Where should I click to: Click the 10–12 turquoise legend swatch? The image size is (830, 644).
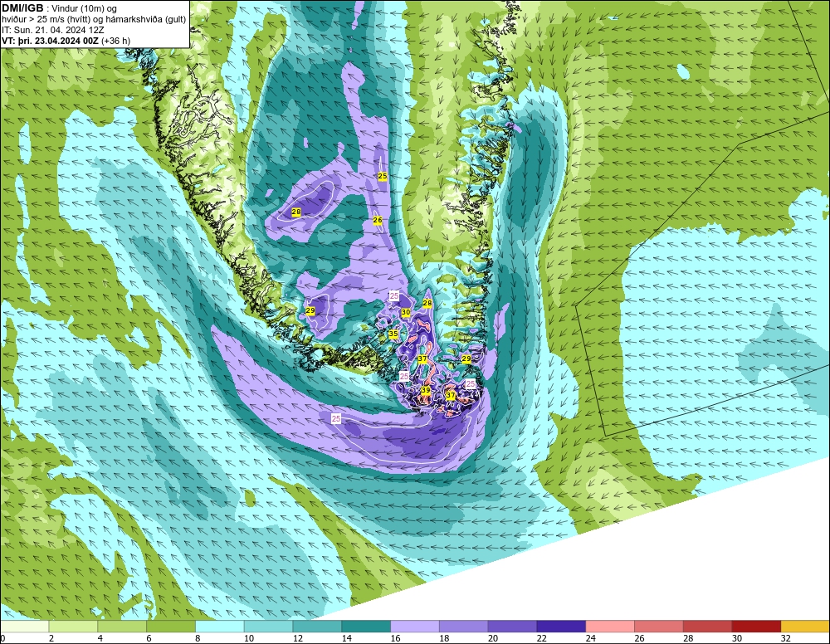click(x=268, y=627)
